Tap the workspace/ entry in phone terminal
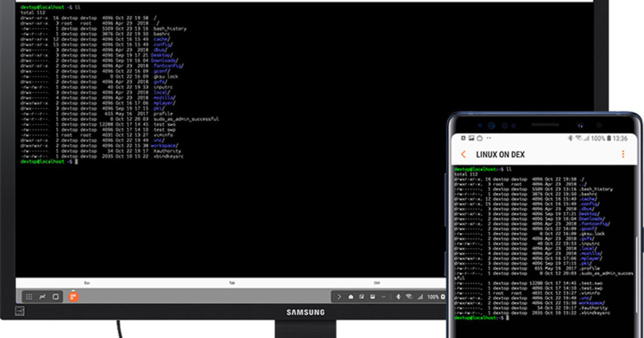Viewport: 644px width, 338px height. (592, 303)
